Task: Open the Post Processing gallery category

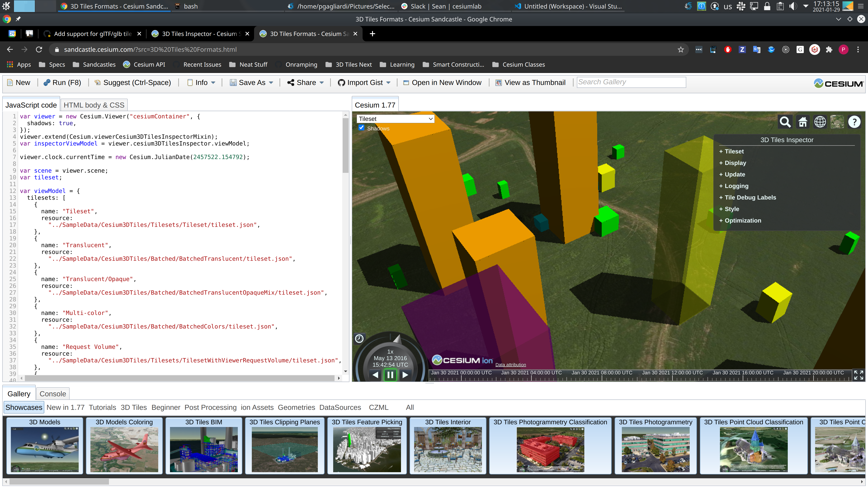Action: [x=211, y=408]
